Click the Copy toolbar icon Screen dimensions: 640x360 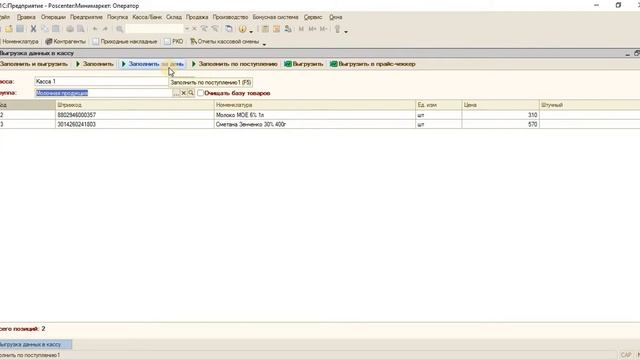(x=44, y=29)
